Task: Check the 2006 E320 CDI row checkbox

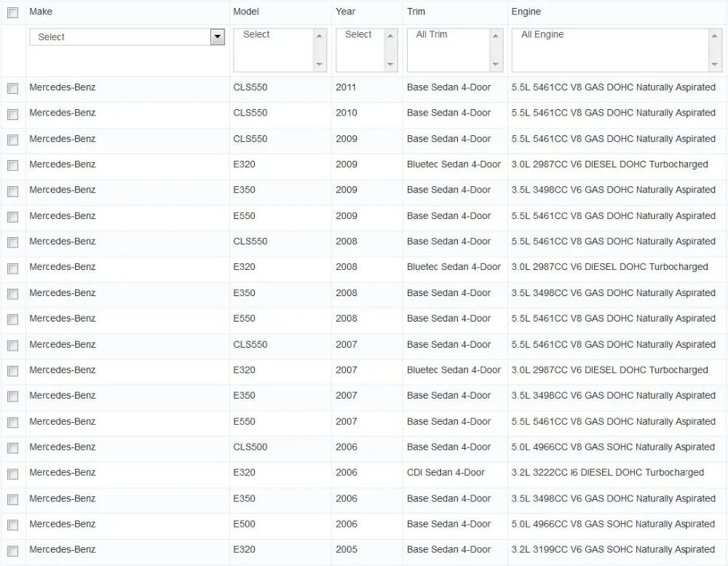Action: (13, 474)
